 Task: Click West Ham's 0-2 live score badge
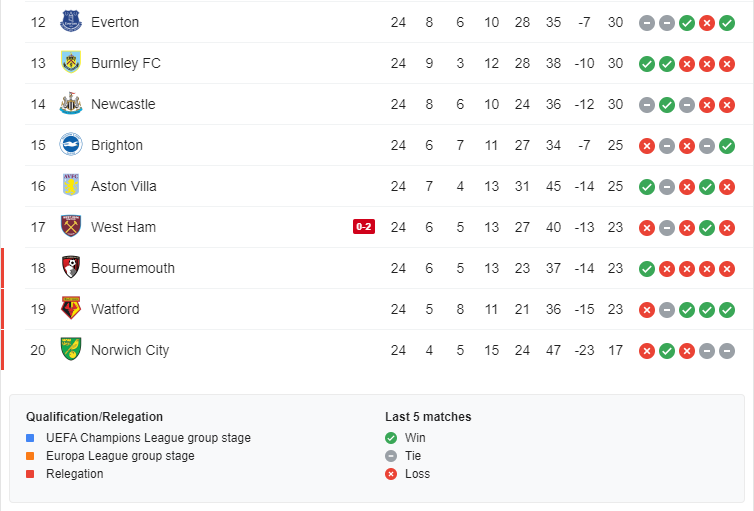pos(363,227)
